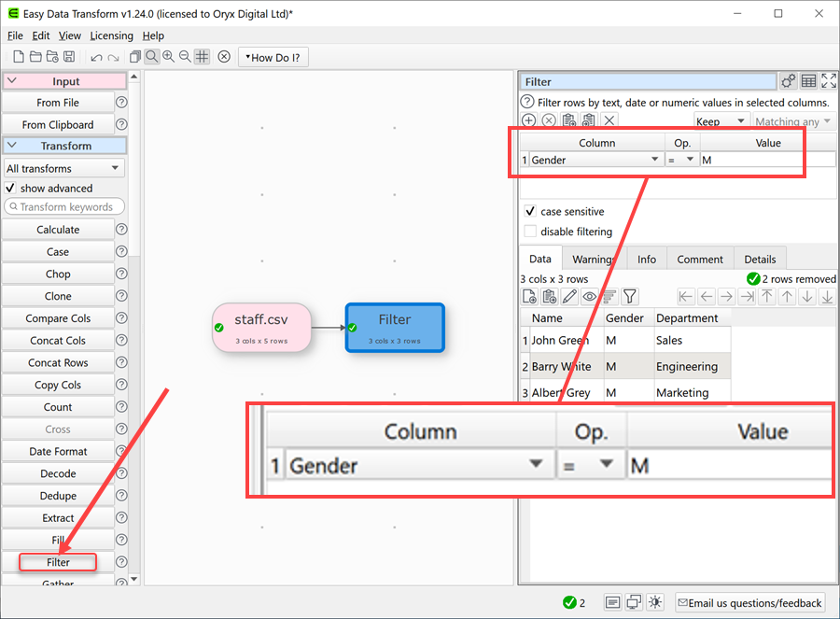This screenshot has width=840, height=619.
Task: Switch to the Warnings tab
Action: [594, 259]
